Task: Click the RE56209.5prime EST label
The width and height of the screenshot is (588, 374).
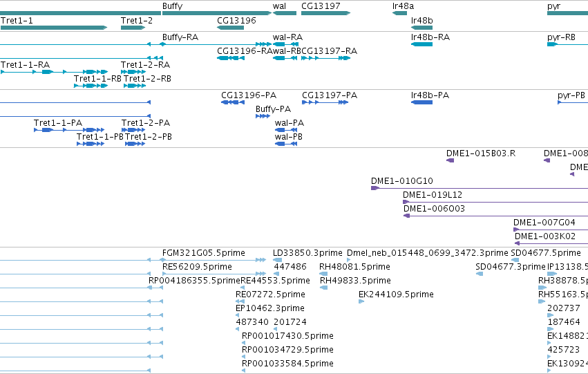Action: point(197,267)
